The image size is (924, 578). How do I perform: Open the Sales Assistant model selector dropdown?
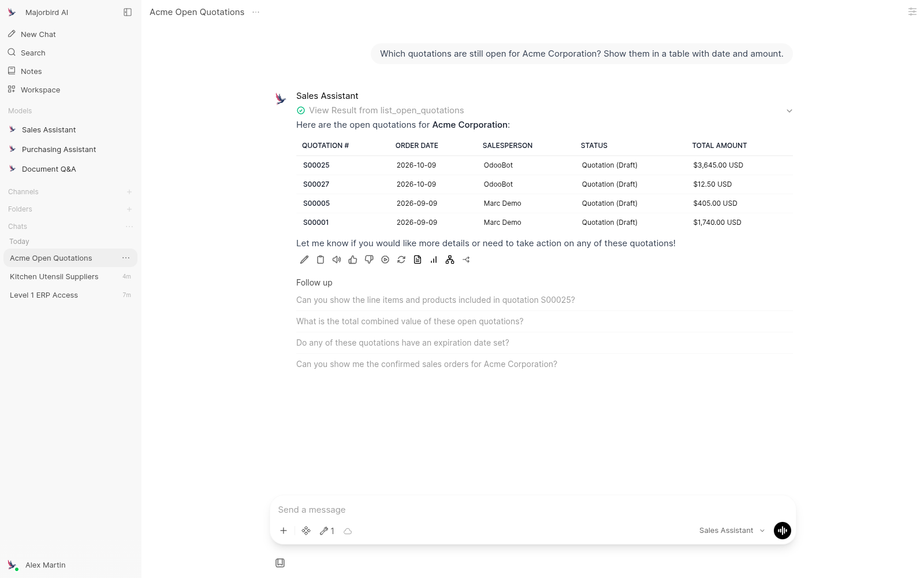[732, 531]
